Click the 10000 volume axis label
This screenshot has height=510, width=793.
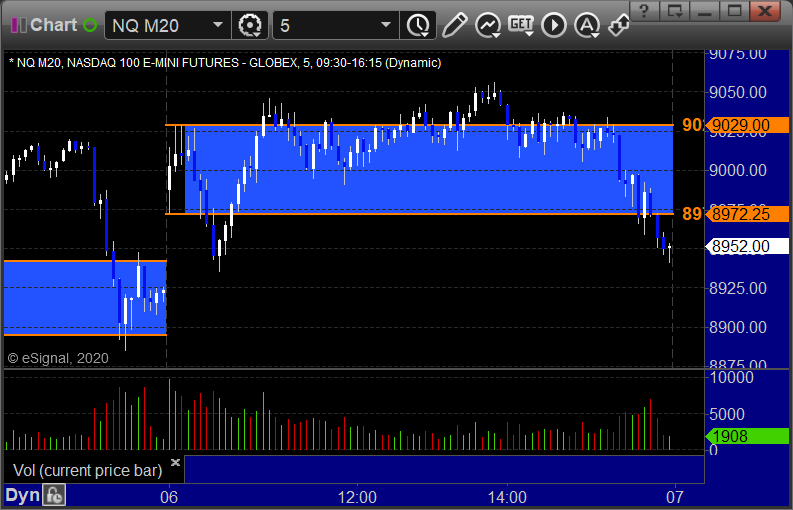coord(732,377)
